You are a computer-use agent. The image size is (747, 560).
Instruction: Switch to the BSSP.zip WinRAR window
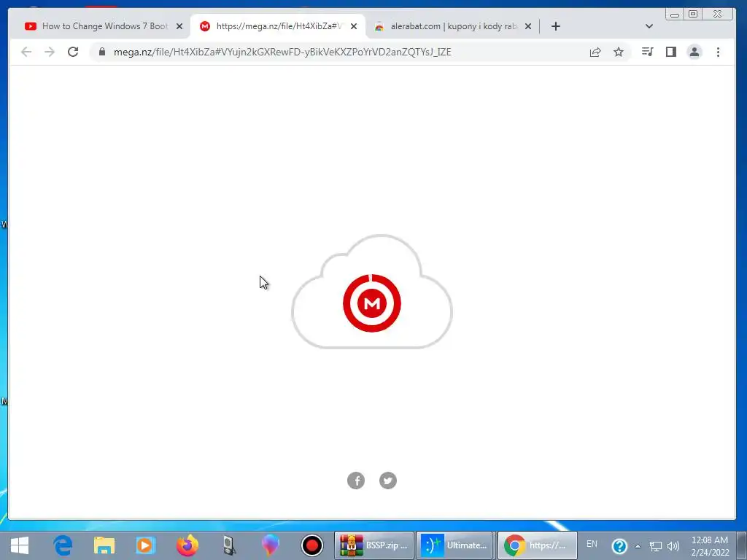[374, 545]
